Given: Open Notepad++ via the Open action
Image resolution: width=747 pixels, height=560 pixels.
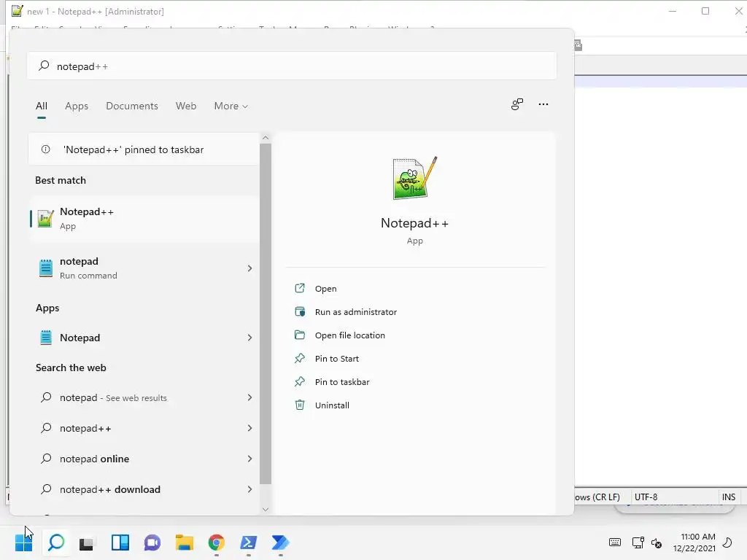Looking at the screenshot, I should (x=326, y=289).
